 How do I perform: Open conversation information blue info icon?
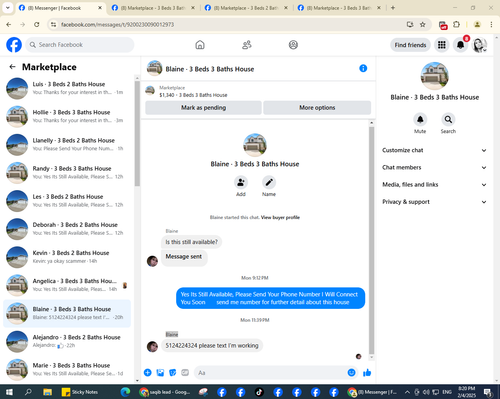(363, 68)
